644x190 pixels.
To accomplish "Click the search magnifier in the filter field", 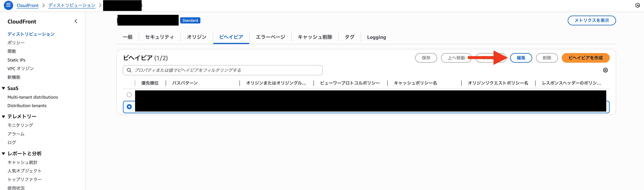I will coord(129,70).
